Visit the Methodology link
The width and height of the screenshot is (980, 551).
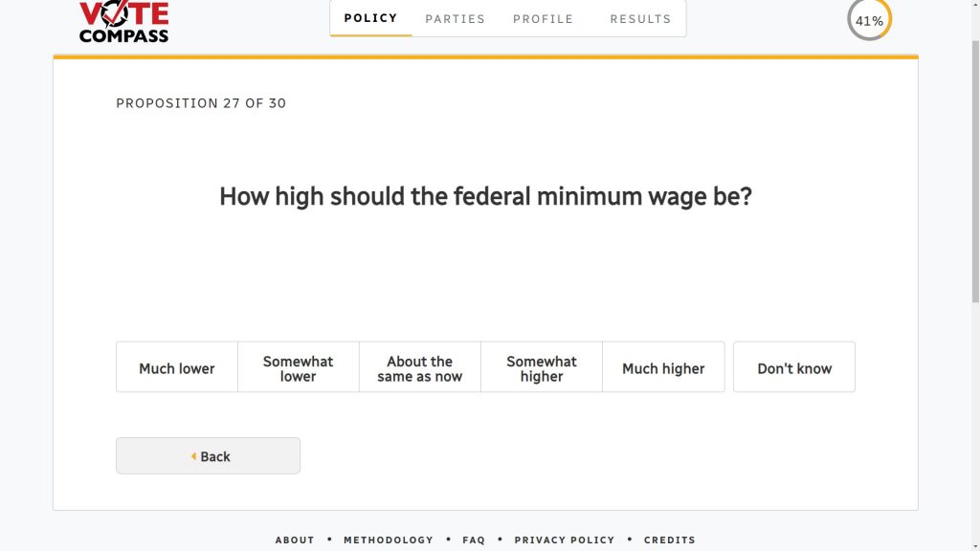pos(389,540)
